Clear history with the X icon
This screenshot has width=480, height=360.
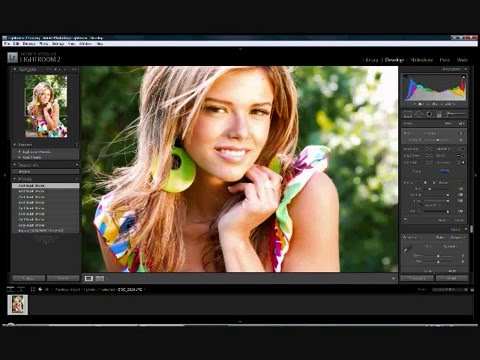(x=77, y=179)
